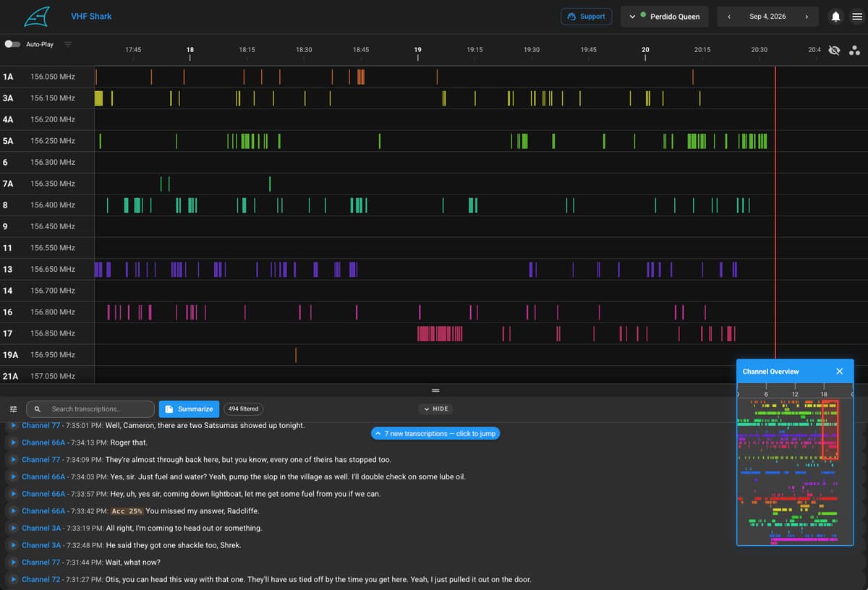Play the Channel 72 7:31:27 PM transcription
This screenshot has width=868, height=590.
tap(13, 579)
